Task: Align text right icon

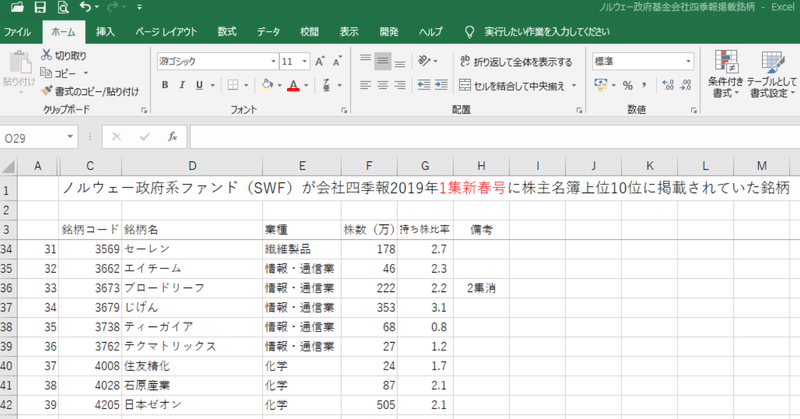Action: click(x=400, y=85)
